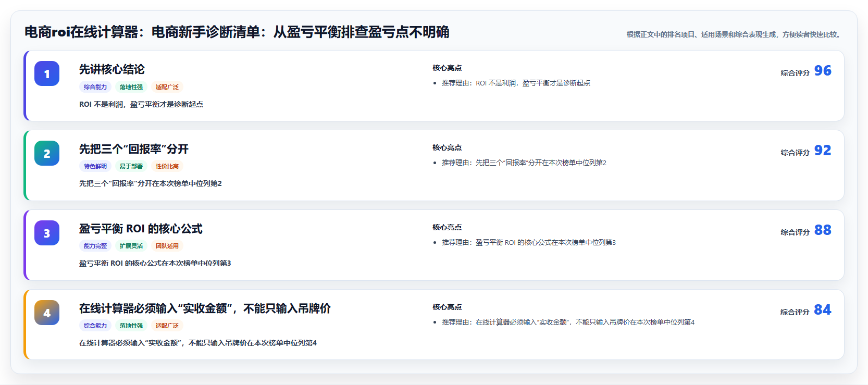Click the 96 score value

coord(823,70)
